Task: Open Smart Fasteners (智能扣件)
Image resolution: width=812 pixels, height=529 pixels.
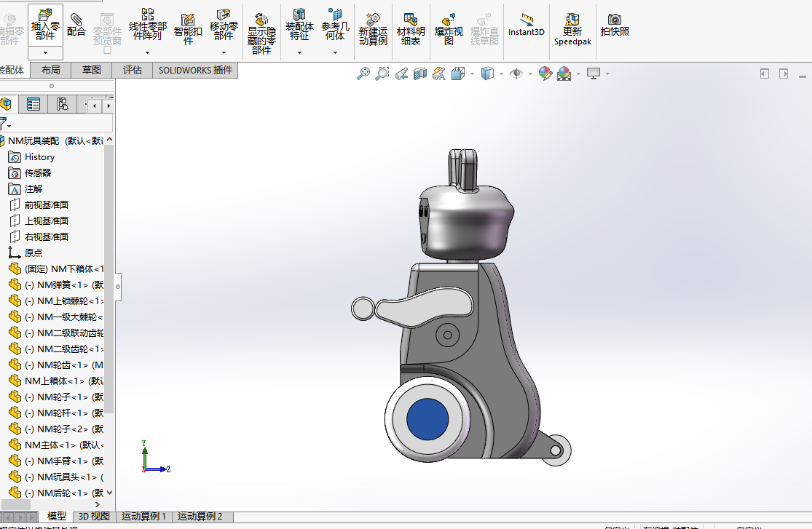Action: pos(188,29)
